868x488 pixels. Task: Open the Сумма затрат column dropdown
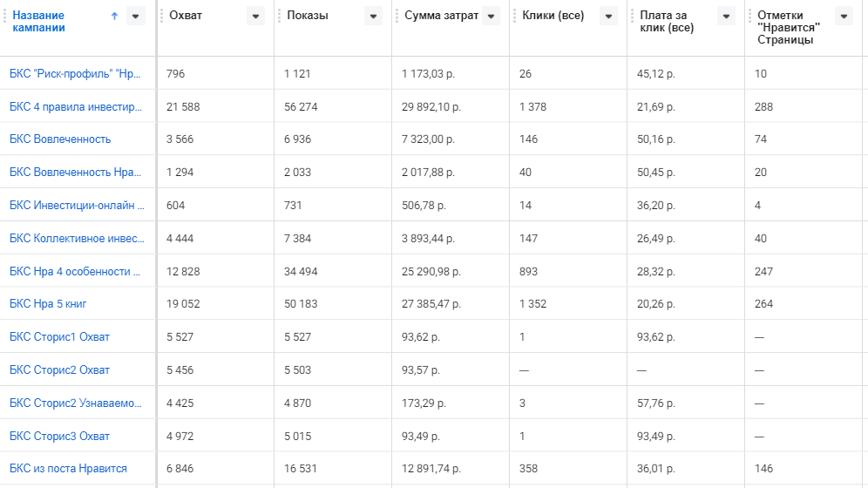pyautogui.click(x=491, y=16)
